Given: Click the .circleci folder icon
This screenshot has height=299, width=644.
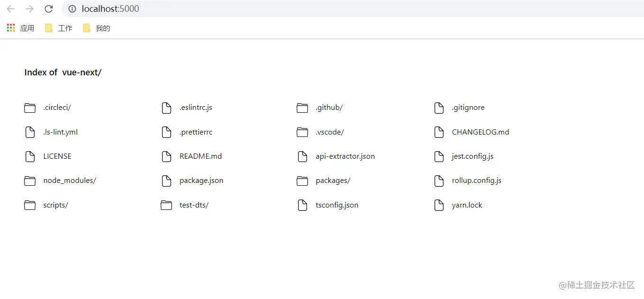Looking at the screenshot, I should [x=30, y=108].
